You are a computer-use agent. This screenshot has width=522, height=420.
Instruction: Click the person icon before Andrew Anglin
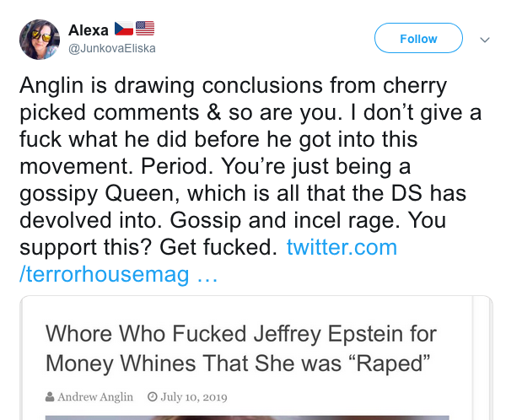coord(51,396)
